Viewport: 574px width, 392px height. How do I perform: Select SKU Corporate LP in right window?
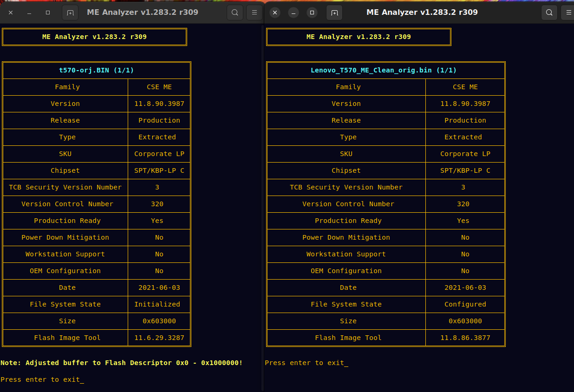click(465, 154)
